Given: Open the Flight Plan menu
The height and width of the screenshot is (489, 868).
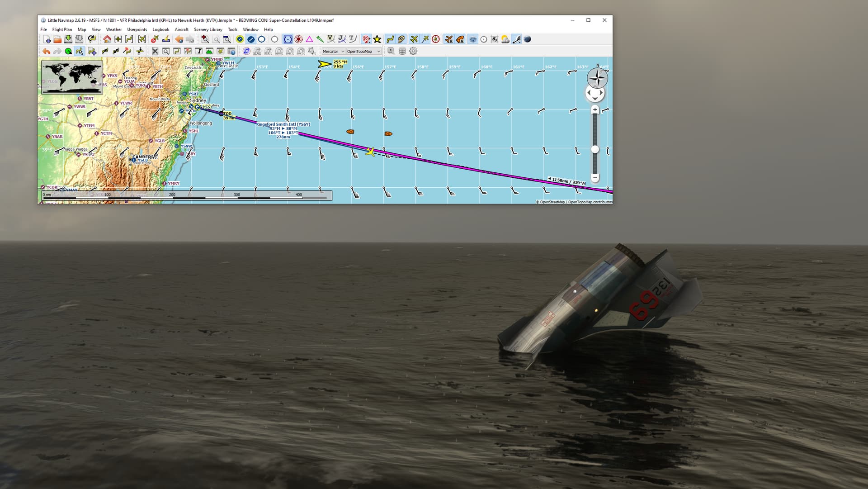Looking at the screenshot, I should point(62,29).
